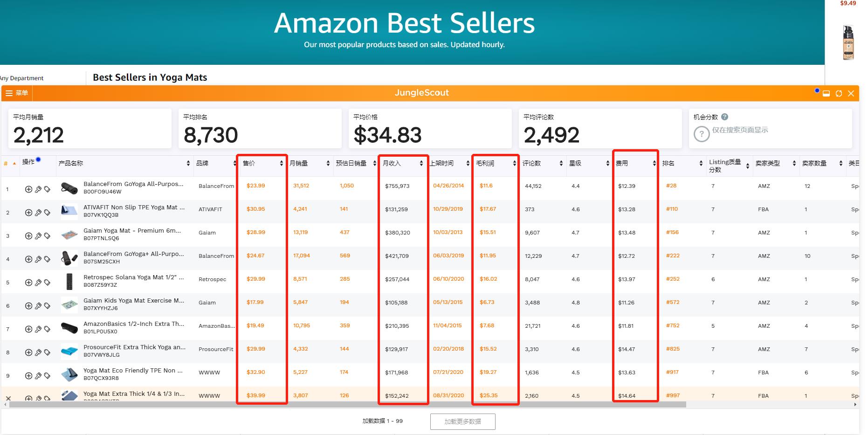Click the refresh icon in JungleScout header
The width and height of the screenshot is (868, 435).
[x=839, y=93]
